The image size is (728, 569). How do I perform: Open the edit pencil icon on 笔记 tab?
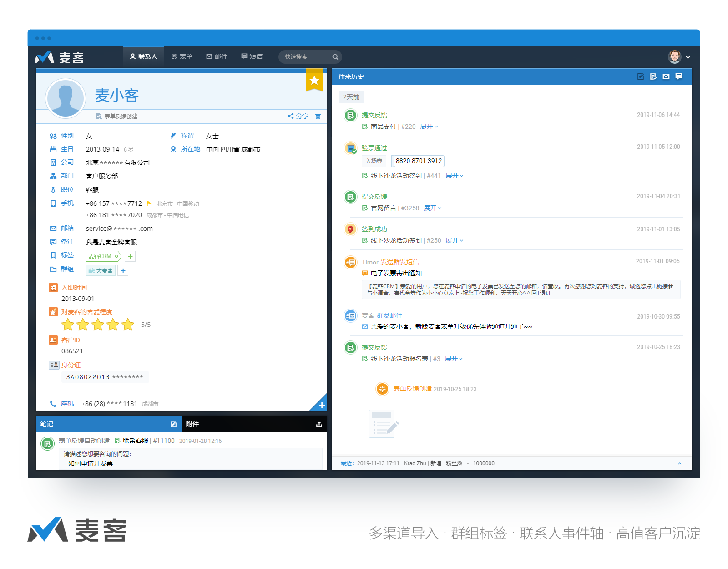tap(173, 424)
